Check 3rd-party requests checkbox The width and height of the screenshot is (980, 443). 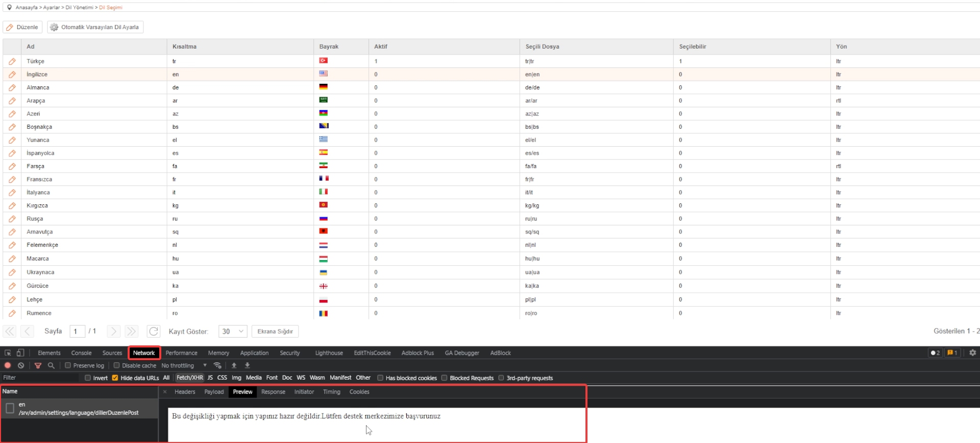[x=501, y=378]
